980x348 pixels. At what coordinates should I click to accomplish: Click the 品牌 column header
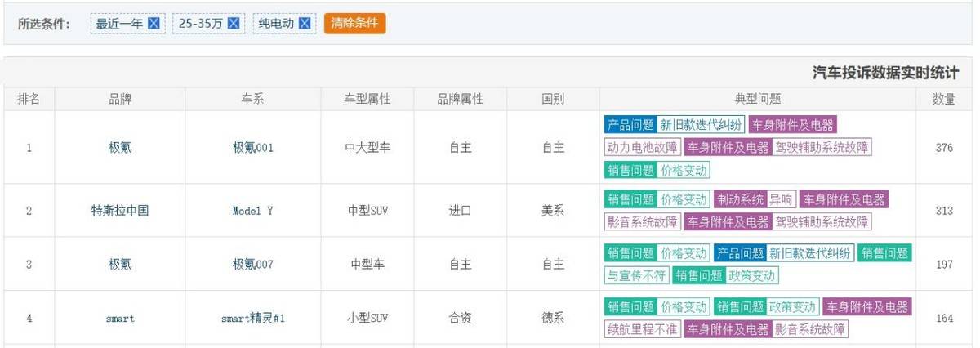[x=120, y=100]
